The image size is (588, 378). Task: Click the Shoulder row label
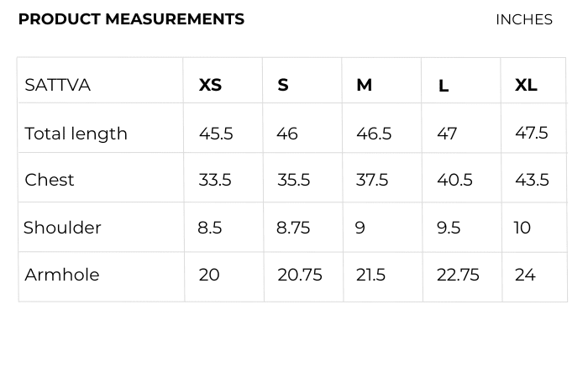point(62,228)
